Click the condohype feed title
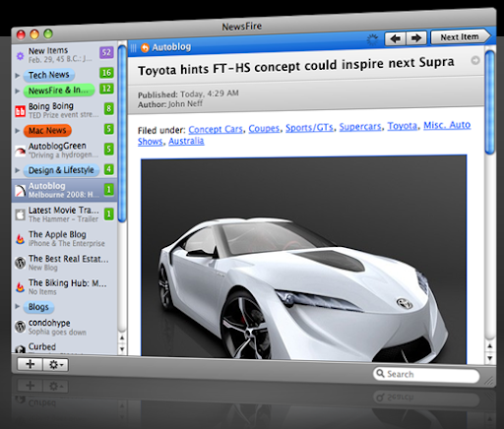 (49, 323)
